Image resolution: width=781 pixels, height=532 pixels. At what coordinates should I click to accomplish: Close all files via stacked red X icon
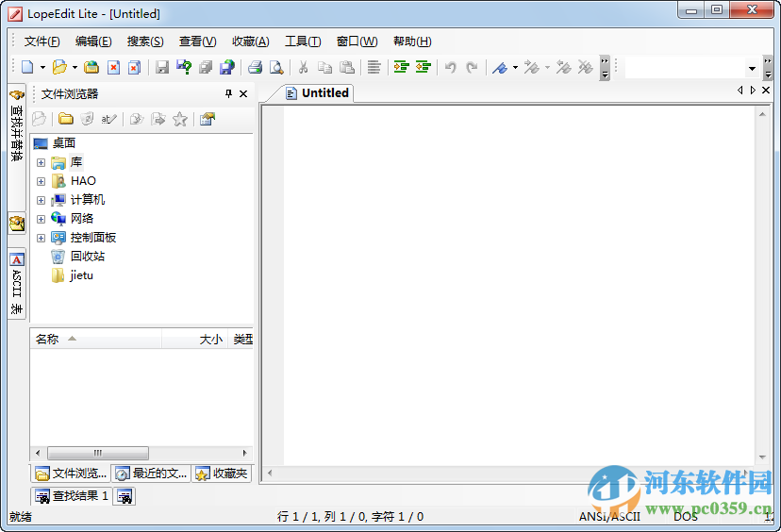pos(135,67)
